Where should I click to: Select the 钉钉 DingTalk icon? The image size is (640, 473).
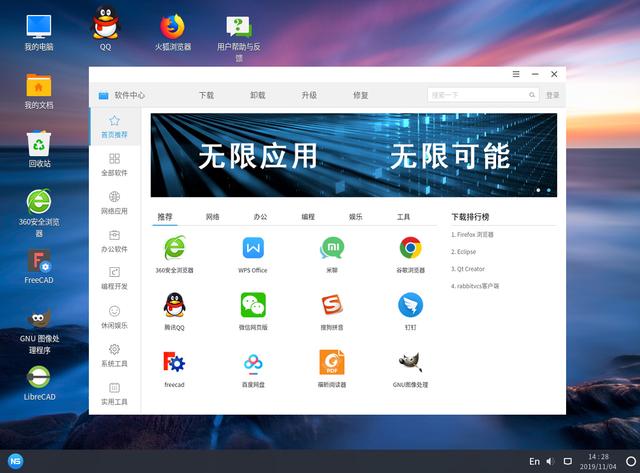410,305
